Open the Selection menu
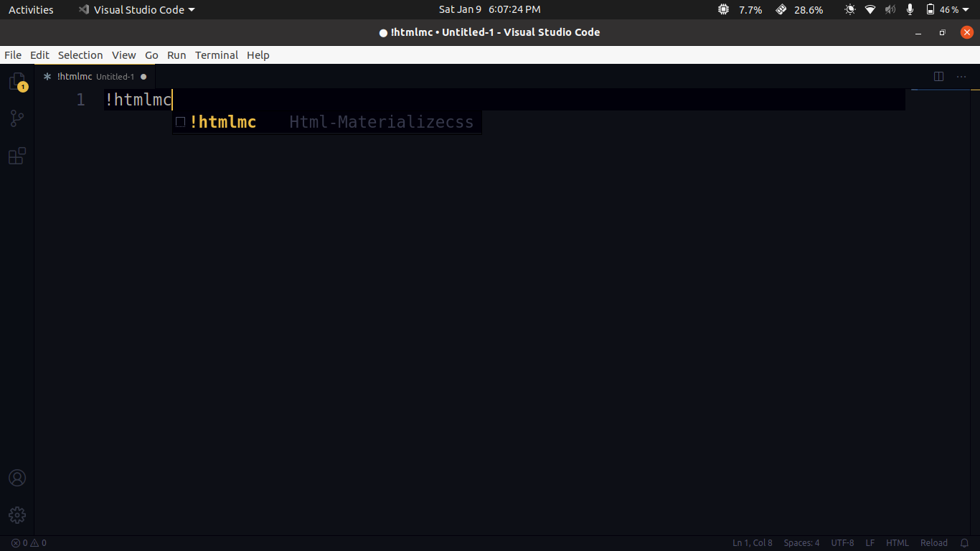 80,55
